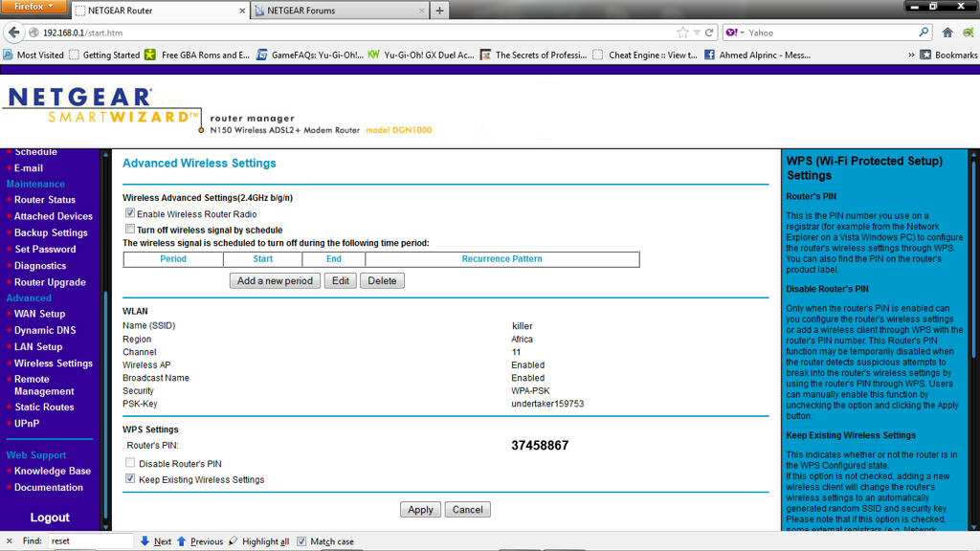Open WAN Setup

click(x=39, y=314)
